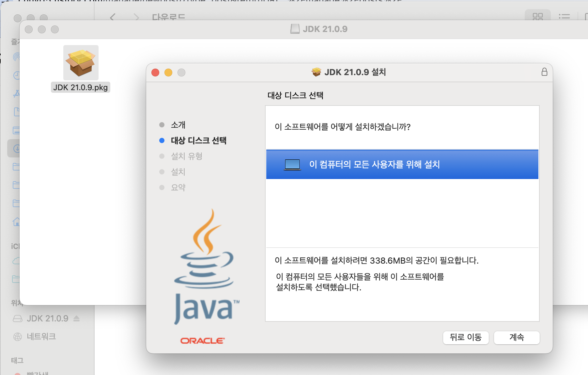Click the 계속 button in installer
The height and width of the screenshot is (375, 588).
coord(517,337)
